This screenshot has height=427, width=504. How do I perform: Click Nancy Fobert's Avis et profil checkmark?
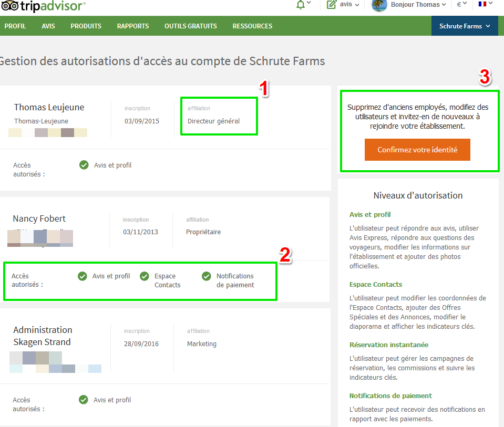click(x=83, y=276)
